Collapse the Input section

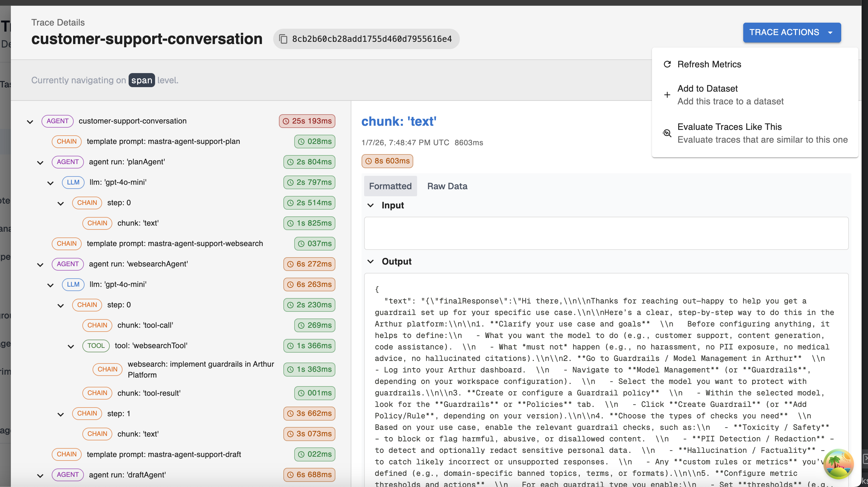coord(370,205)
